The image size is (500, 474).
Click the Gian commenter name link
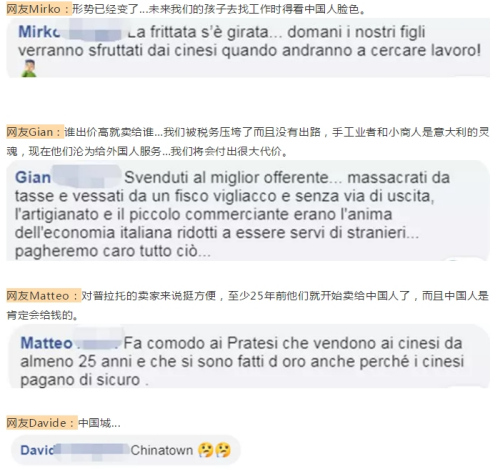(33, 177)
